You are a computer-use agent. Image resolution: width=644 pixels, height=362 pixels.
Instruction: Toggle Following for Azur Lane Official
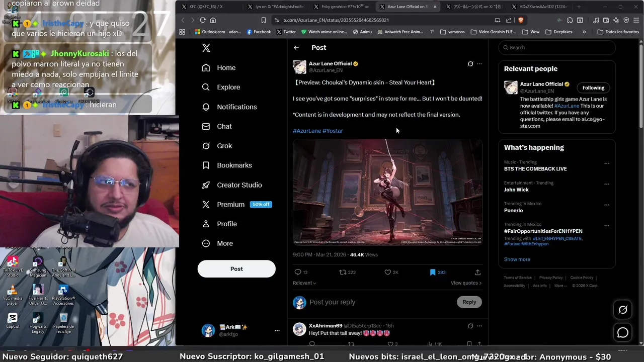click(x=593, y=87)
